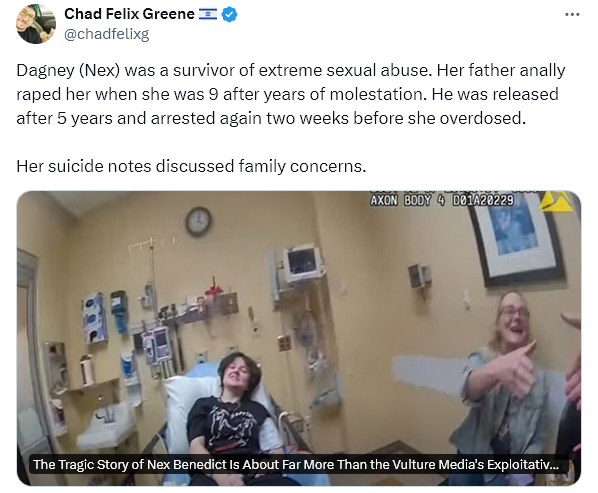Click the tweet's first paragraph text
This screenshot has width=598, height=493.
pyautogui.click(x=291, y=94)
